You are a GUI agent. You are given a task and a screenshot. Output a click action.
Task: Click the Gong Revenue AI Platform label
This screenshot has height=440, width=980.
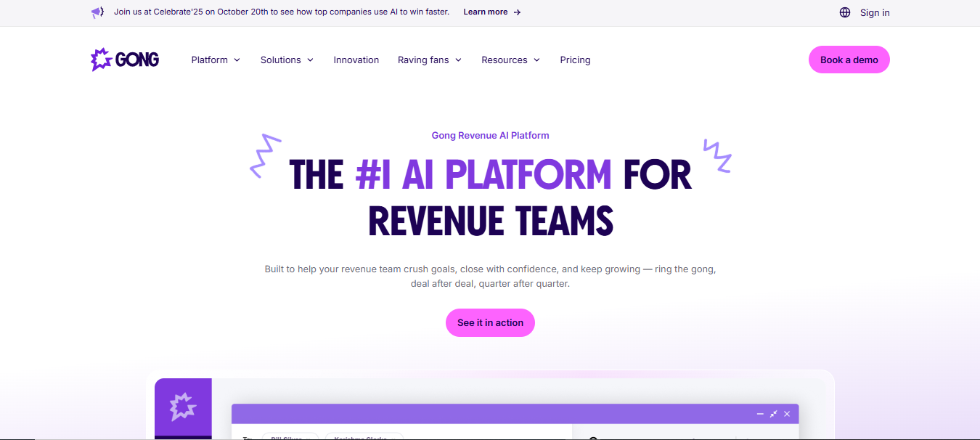tap(490, 136)
